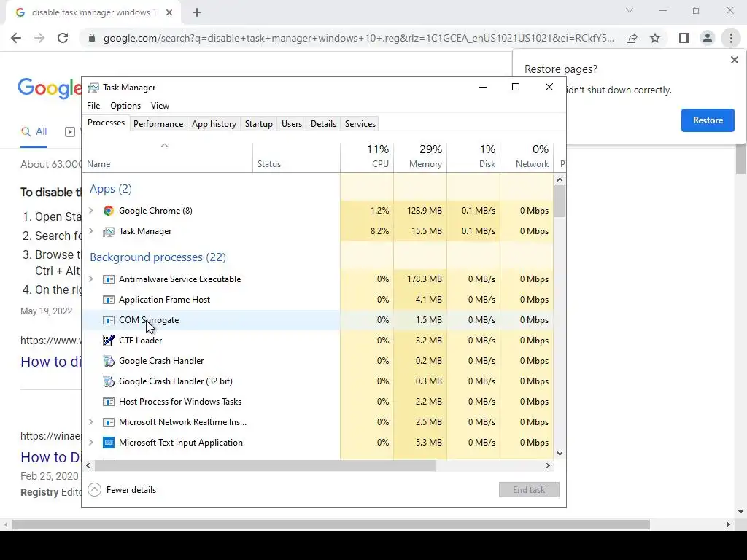Click the Task Manager title bar icon
The image size is (747, 560).
point(93,87)
